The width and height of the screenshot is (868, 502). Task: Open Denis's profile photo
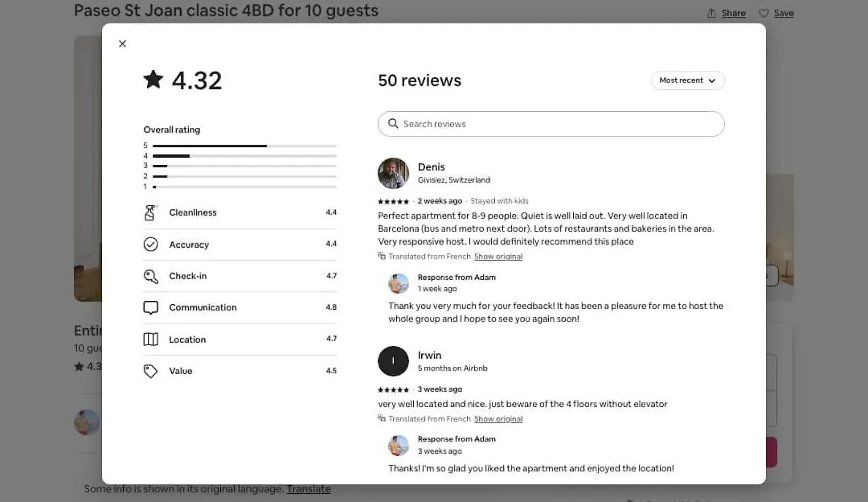(x=393, y=174)
